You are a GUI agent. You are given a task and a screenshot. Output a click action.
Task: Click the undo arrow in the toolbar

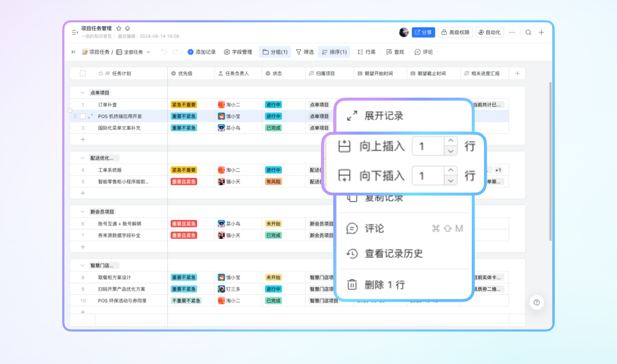click(164, 52)
